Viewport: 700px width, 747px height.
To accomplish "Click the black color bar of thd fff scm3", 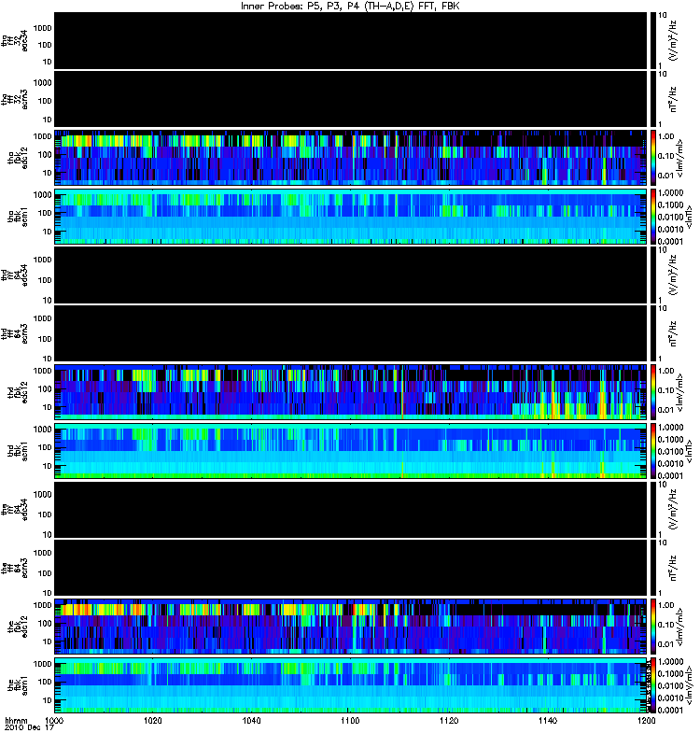I will pos(652,333).
